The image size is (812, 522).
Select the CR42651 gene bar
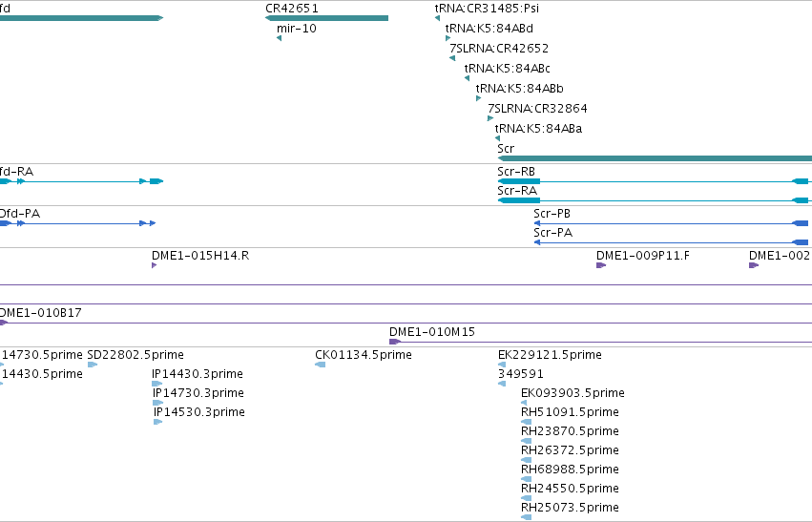(326, 18)
